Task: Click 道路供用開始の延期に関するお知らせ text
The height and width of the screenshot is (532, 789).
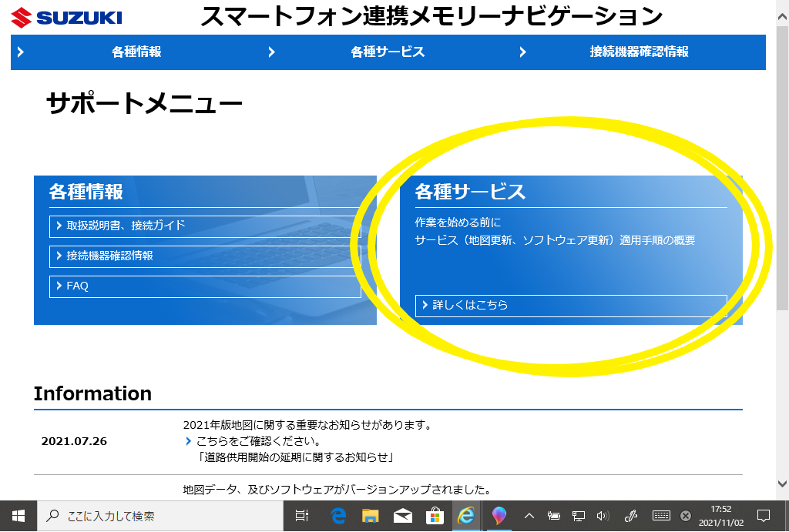Action: pos(298,457)
